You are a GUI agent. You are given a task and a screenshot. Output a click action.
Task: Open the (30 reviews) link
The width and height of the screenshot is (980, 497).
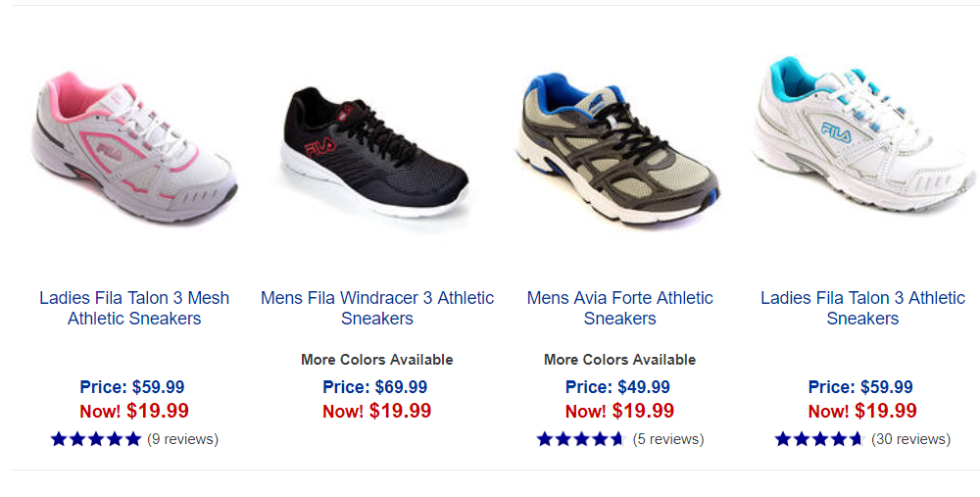[x=910, y=439]
